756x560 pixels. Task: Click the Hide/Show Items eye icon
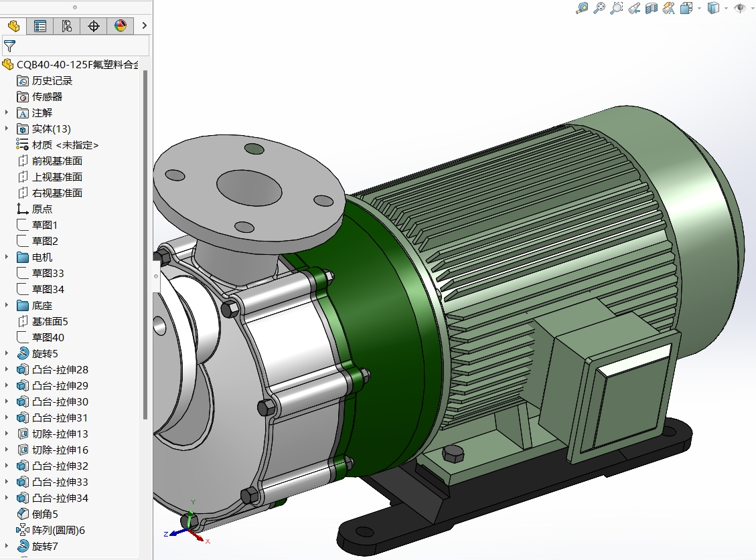pos(740,8)
